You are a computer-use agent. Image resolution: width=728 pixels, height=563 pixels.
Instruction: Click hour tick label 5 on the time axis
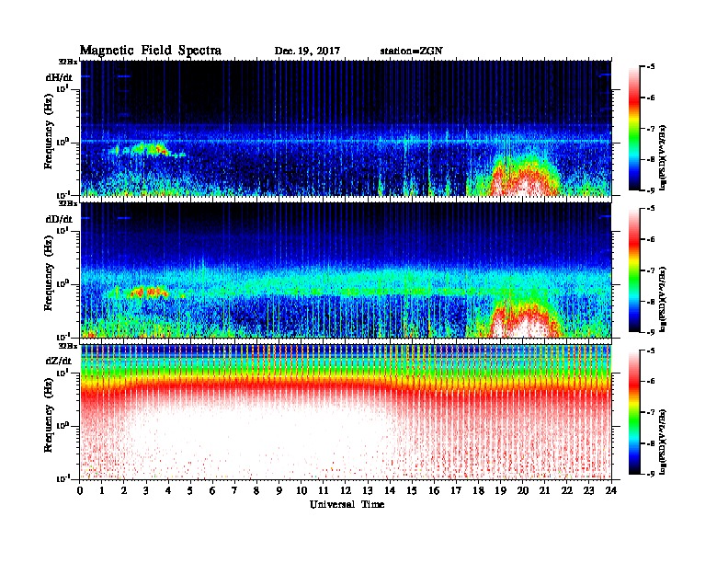(190, 491)
